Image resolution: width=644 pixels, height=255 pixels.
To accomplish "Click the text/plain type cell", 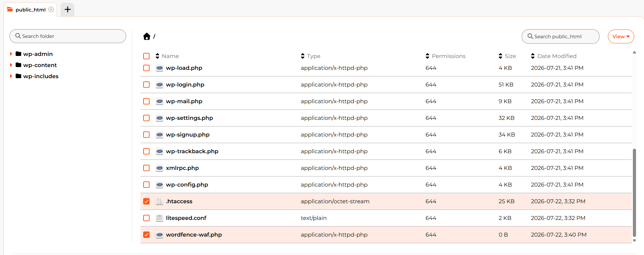I will [313, 218].
